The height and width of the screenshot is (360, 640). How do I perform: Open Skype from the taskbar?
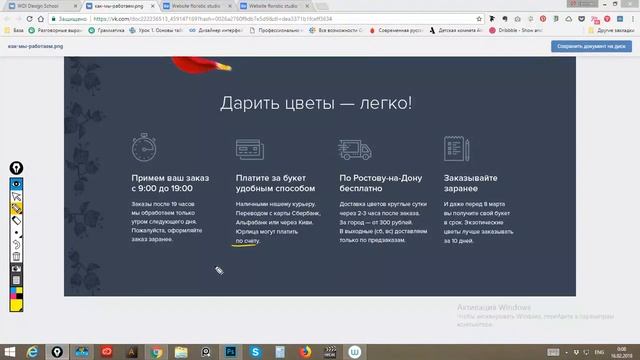tap(256, 352)
